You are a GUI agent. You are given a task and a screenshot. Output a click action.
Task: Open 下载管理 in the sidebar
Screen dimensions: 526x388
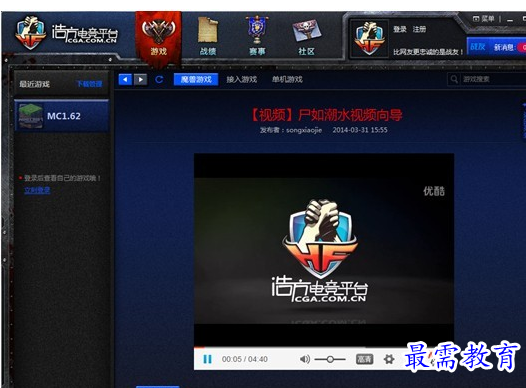pyautogui.click(x=90, y=84)
